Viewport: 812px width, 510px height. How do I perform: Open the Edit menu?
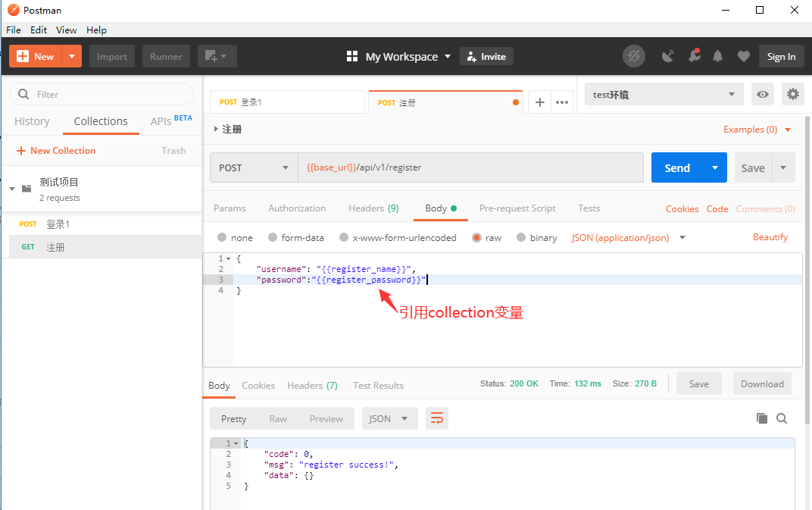(x=39, y=30)
